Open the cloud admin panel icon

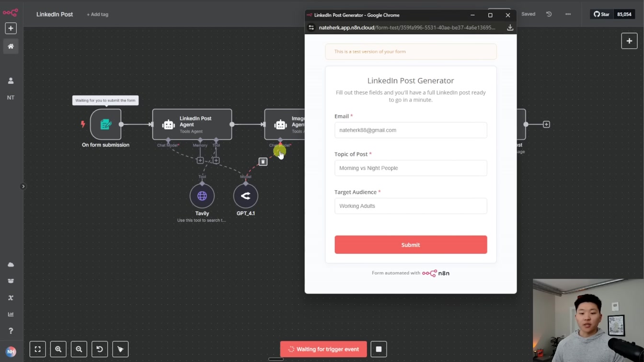click(11, 264)
